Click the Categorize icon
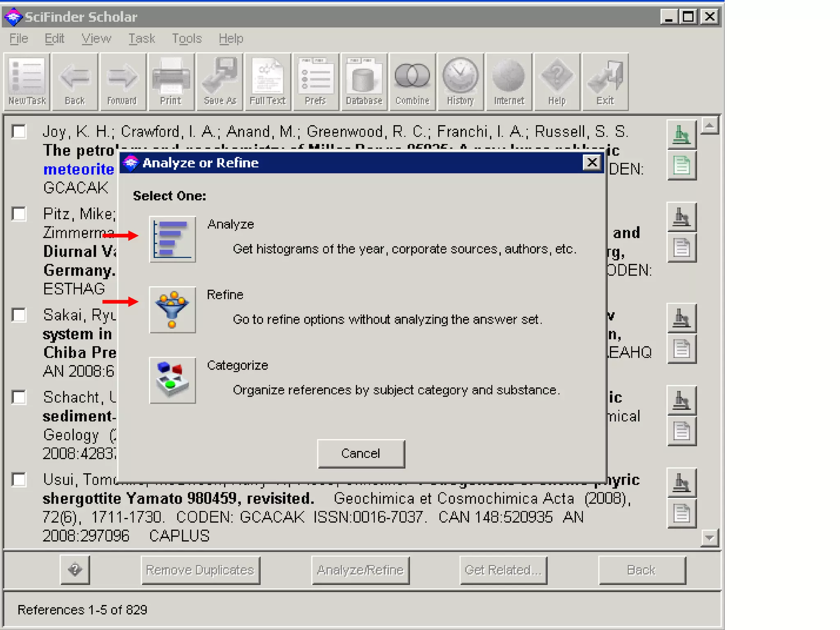 click(x=172, y=380)
